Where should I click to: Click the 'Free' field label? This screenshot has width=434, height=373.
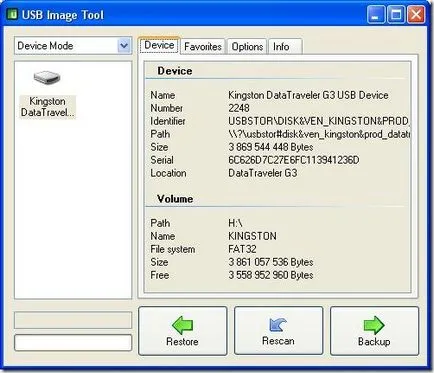click(160, 275)
